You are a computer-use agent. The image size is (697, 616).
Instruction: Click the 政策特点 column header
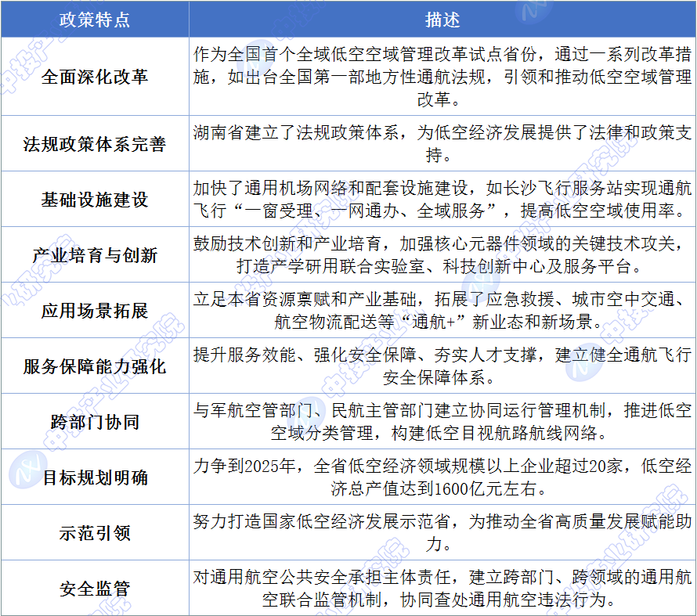point(95,20)
